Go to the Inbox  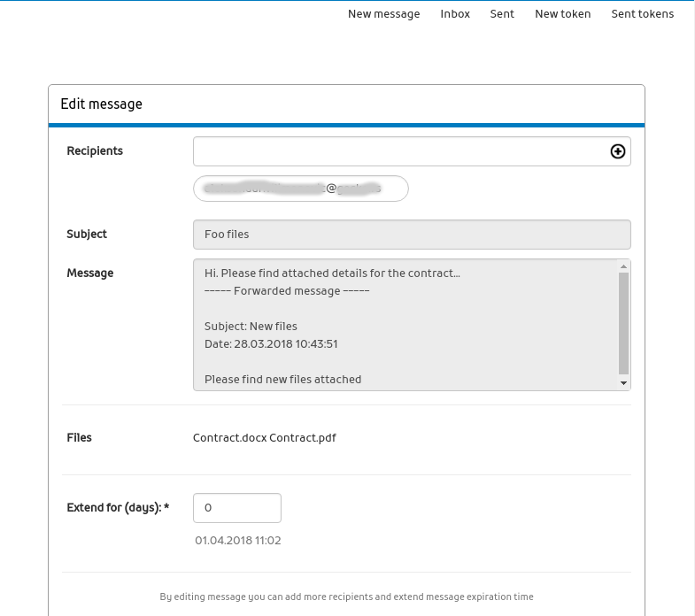coord(455,14)
